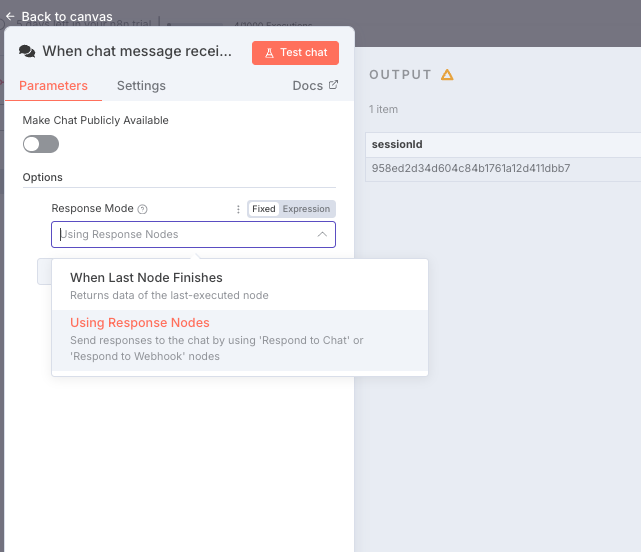
Task: Click into the Response Mode search field
Action: pos(180,234)
